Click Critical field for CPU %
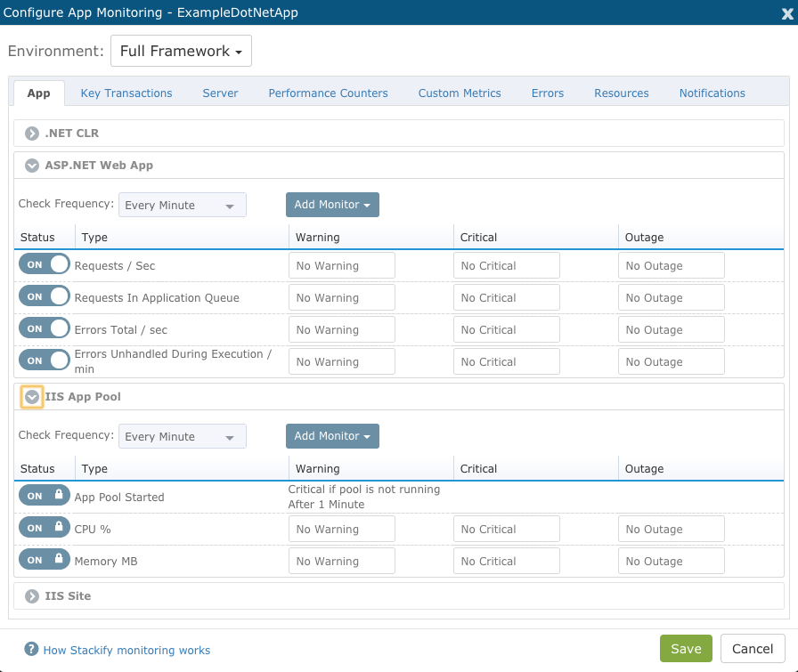 click(x=507, y=529)
